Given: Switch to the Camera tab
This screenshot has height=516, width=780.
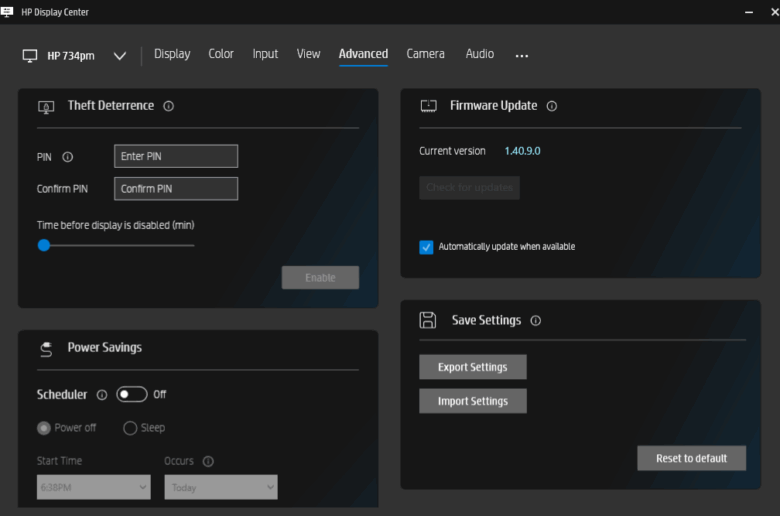Looking at the screenshot, I should 425,54.
